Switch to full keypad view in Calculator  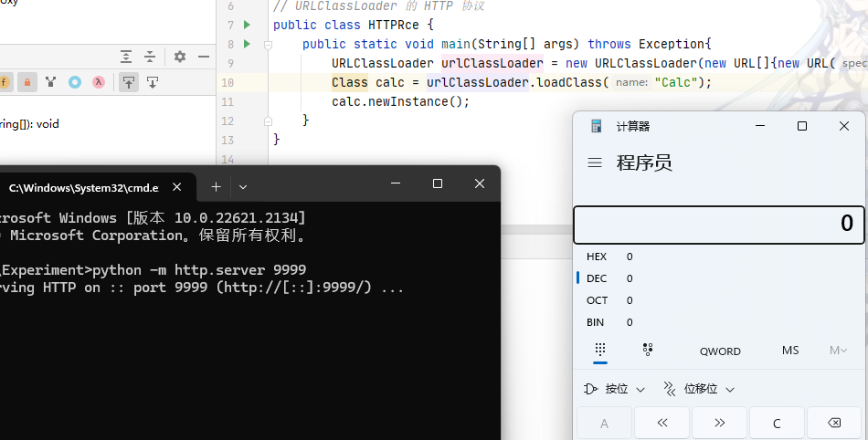tap(600, 350)
